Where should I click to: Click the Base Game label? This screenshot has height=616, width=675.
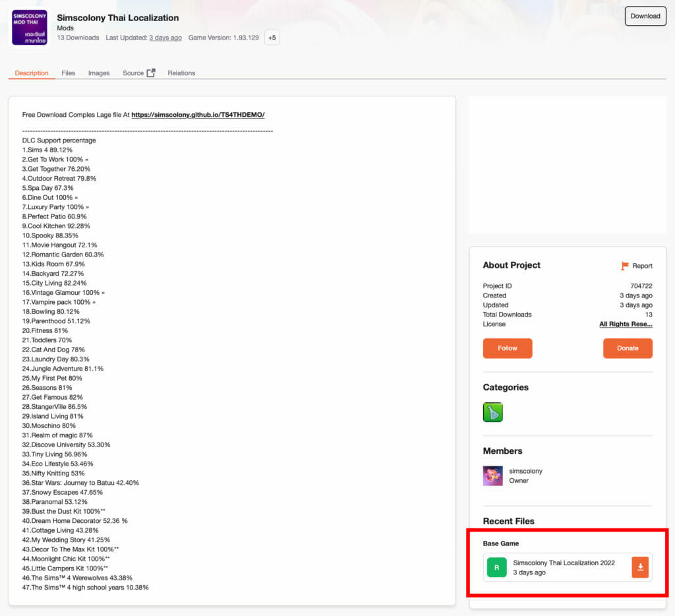501,543
